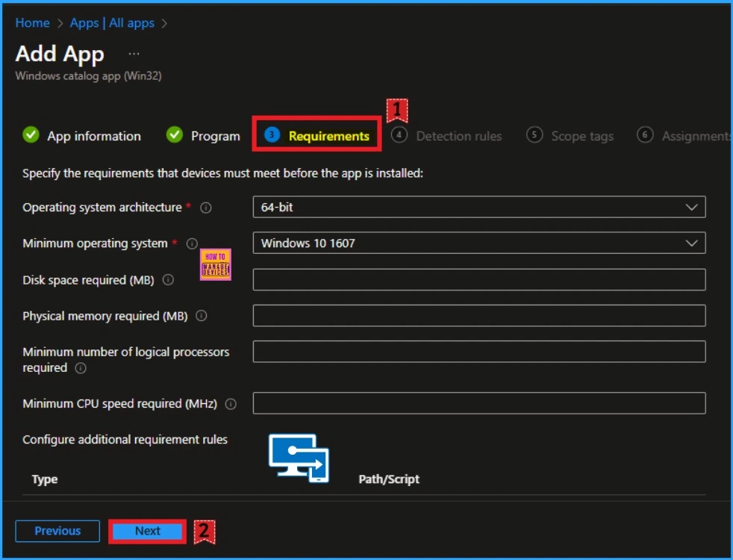Image resolution: width=733 pixels, height=560 pixels.
Task: Switch to the Scope tags step
Action: point(582,136)
